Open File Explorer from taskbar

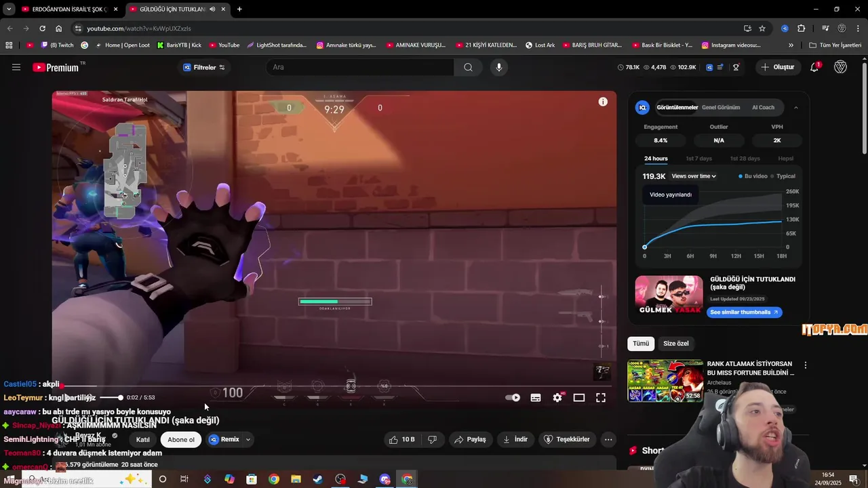(x=296, y=479)
